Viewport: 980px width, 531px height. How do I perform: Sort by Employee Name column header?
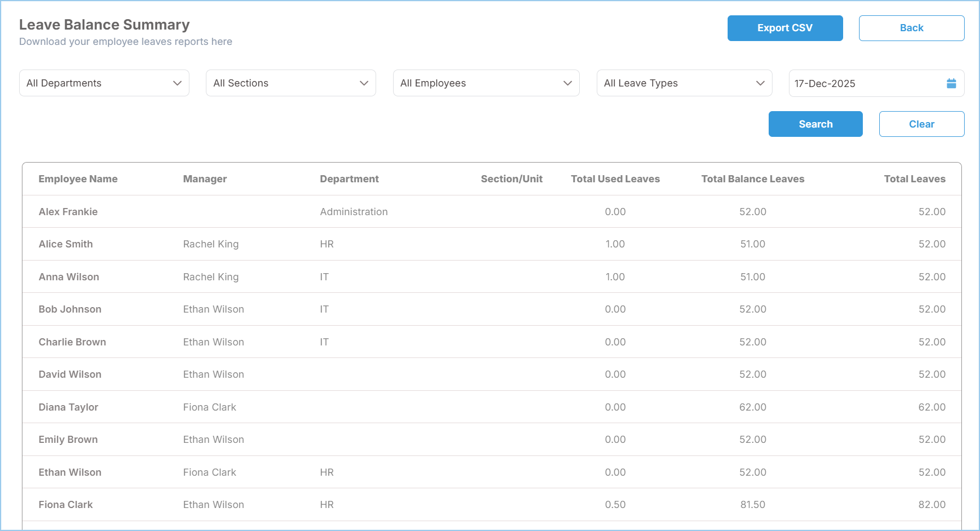(x=78, y=179)
